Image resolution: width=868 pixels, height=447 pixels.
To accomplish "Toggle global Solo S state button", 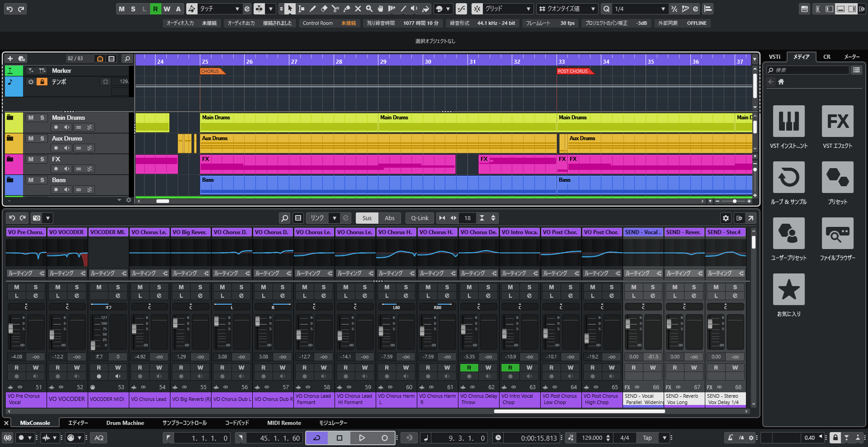I will click(133, 9).
